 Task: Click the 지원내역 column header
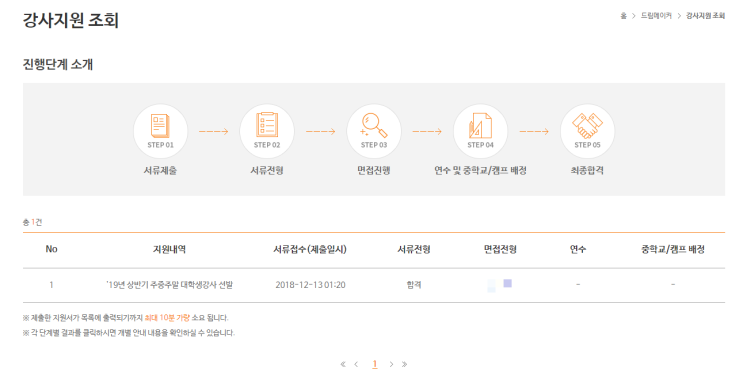point(169,249)
